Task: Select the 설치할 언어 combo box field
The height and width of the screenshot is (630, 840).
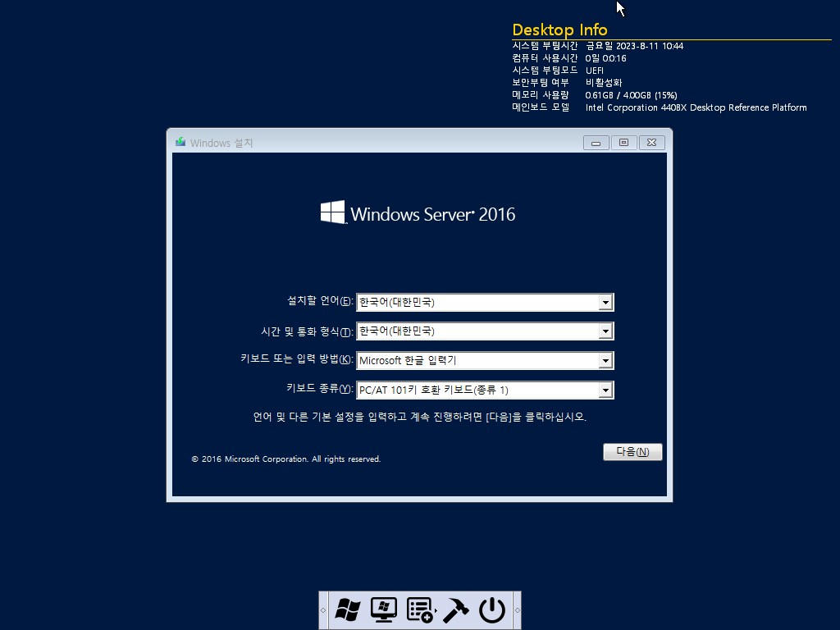Action: [x=485, y=302]
